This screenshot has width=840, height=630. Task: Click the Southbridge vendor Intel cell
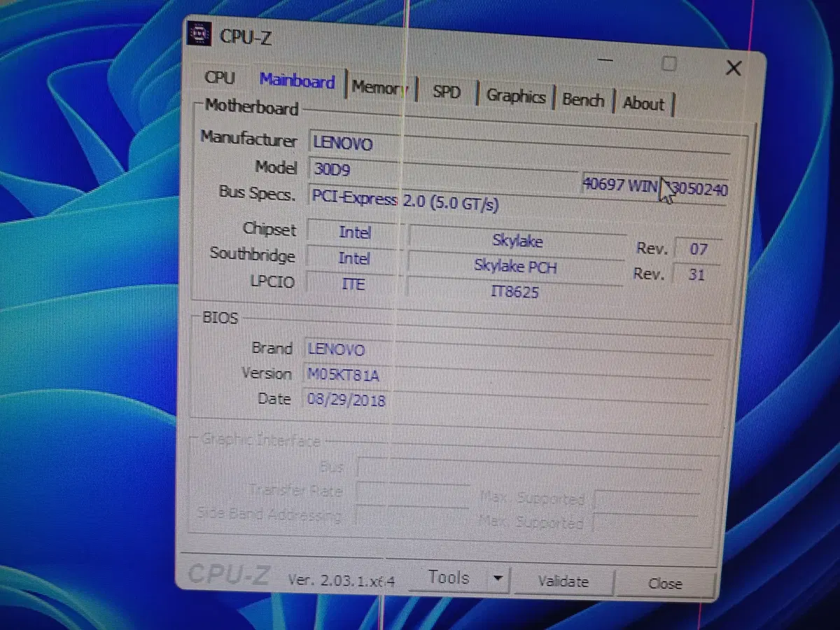coord(354,258)
